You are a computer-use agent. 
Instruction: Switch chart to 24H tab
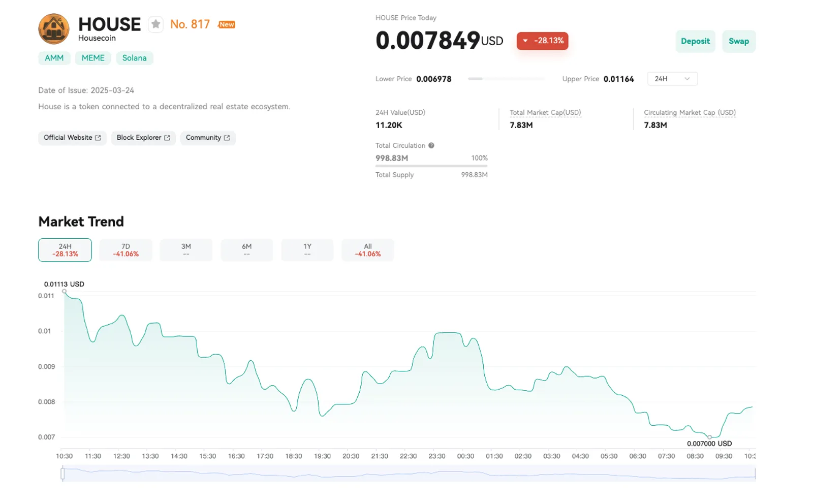(x=65, y=250)
